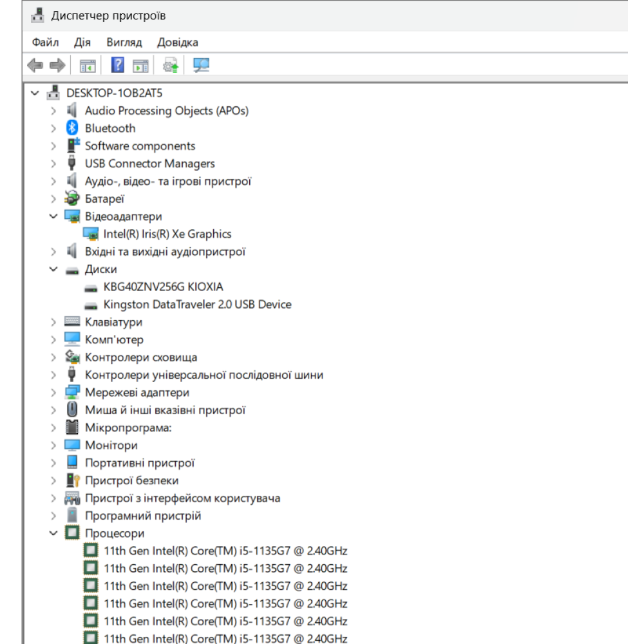This screenshot has height=644, width=644.
Task: Open the Файл menu
Action: 45,43
